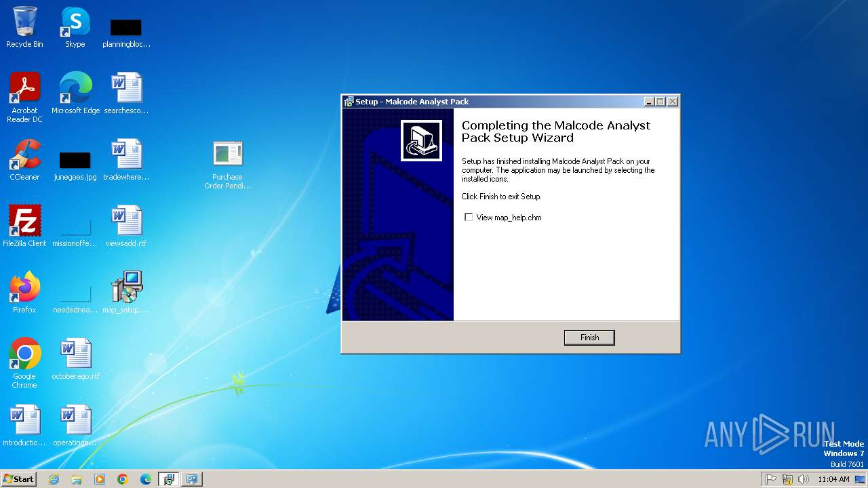Viewport: 868px width, 488px height.
Task: Open the tray icon left of the volume speaker
Action: point(787,479)
